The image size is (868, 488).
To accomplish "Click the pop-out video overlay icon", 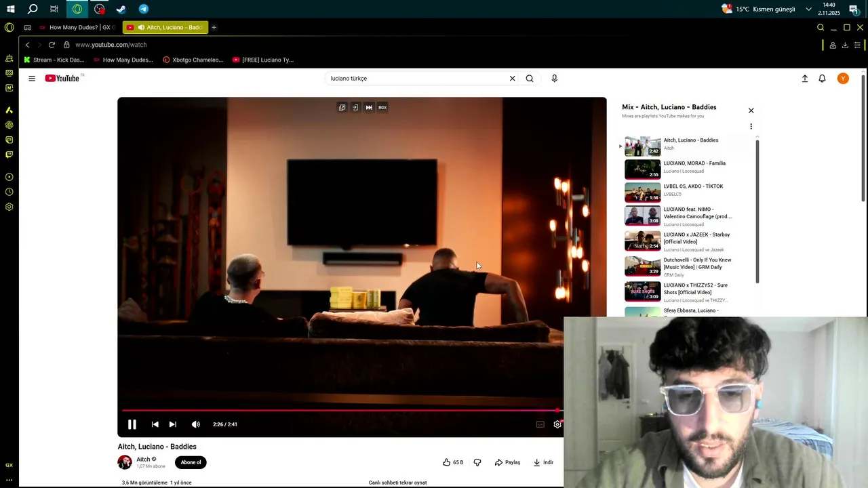I will click(x=342, y=107).
